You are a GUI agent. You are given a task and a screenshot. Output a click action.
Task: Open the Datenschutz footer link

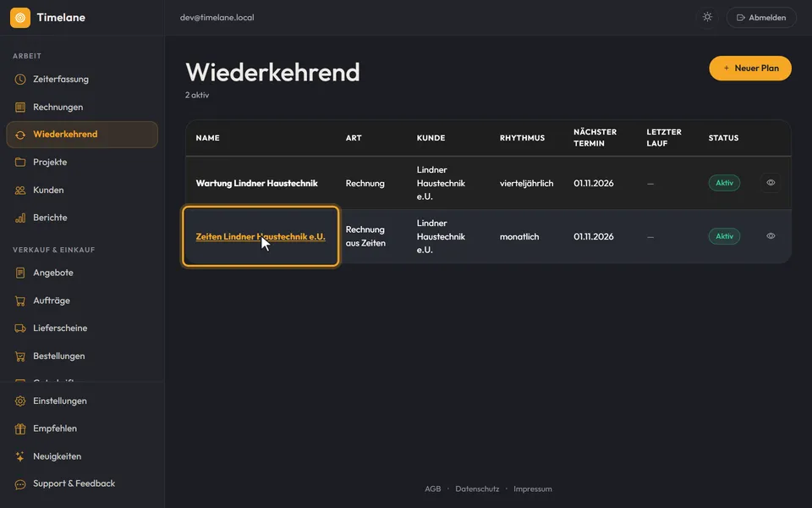click(x=477, y=489)
